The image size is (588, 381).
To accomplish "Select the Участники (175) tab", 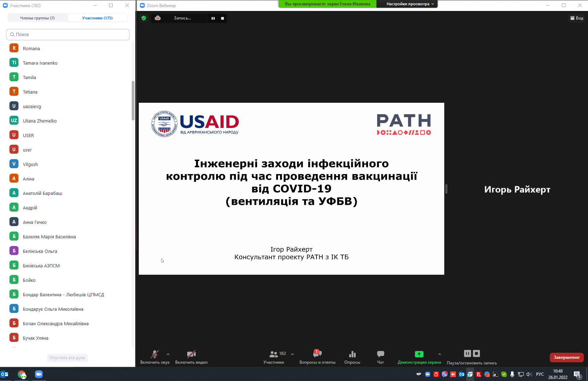I will (x=97, y=18).
